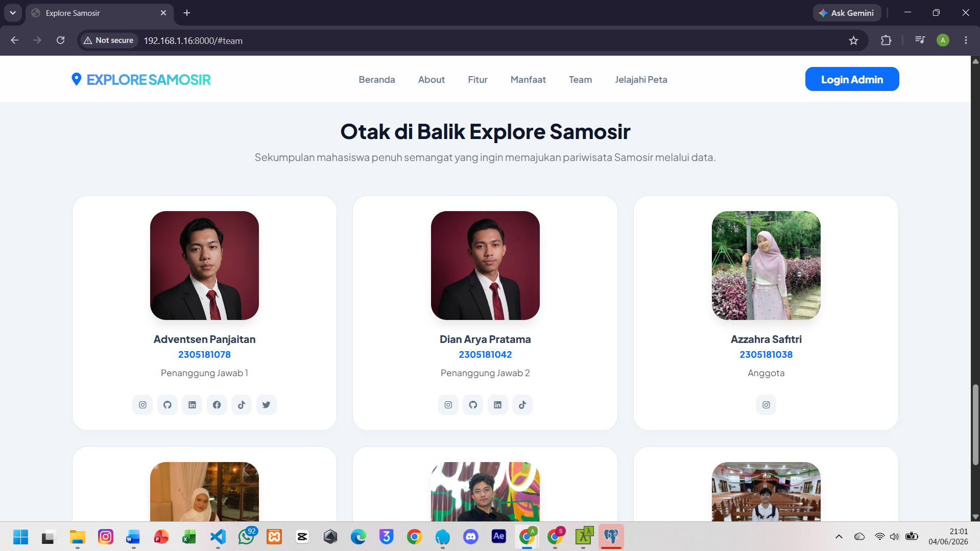
Task: Open Dian Arya Pratama's Instagram icon
Action: point(448,405)
